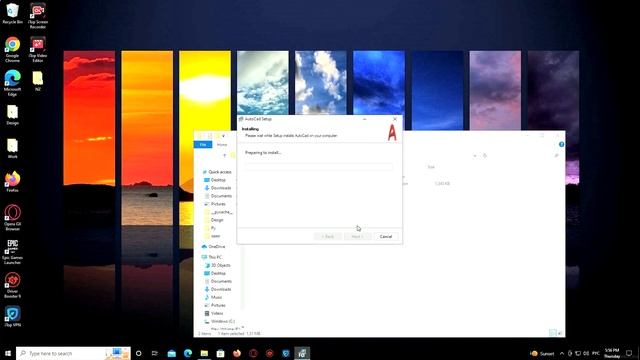This screenshot has width=640, height=360.
Task: Launch Google Chrome from the desktop
Action: tap(12, 49)
